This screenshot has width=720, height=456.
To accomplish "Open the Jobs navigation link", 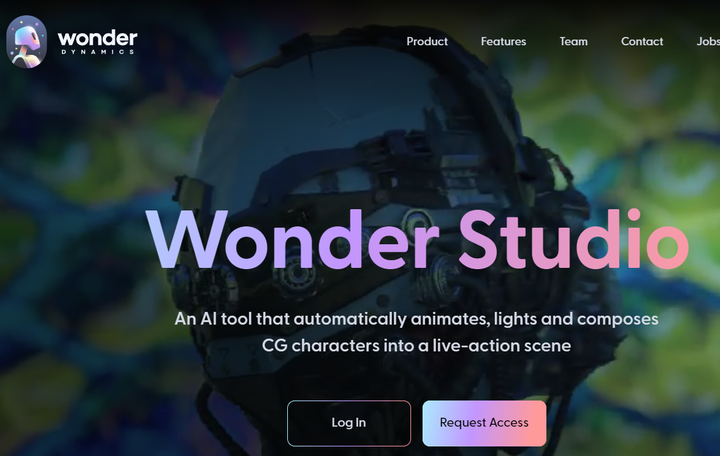I will pyautogui.click(x=708, y=41).
